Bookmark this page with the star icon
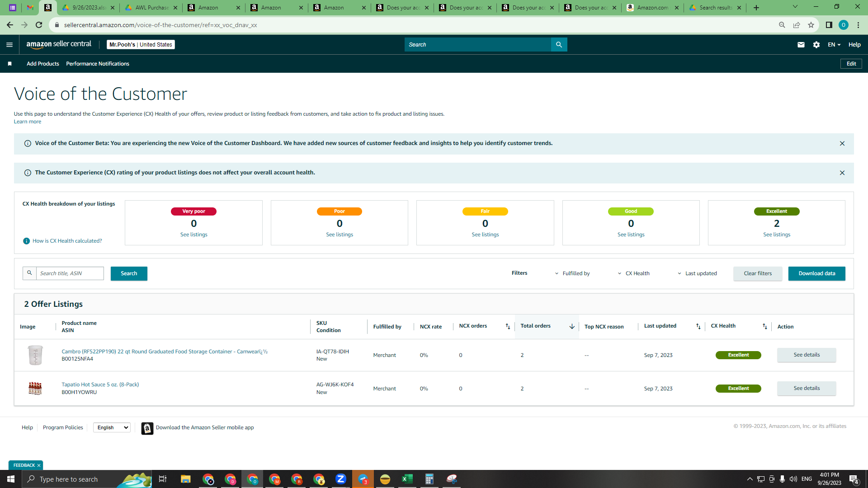This screenshot has width=868, height=488. (x=811, y=25)
